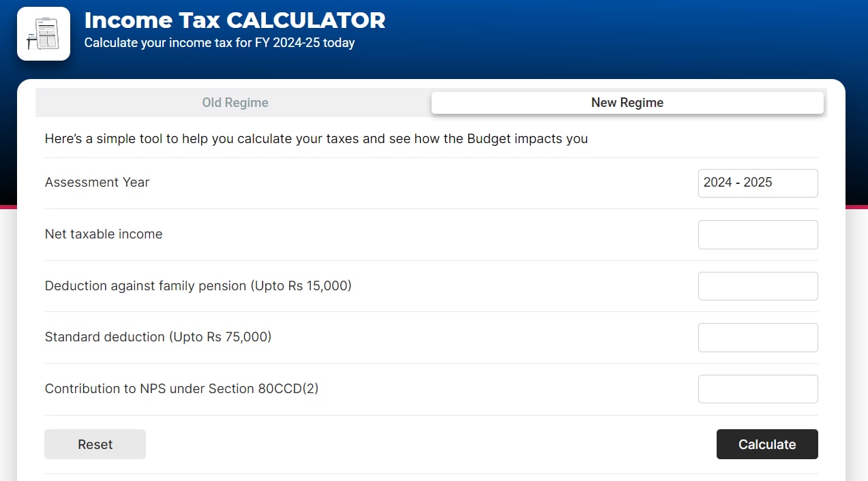Hit the Calculate button
This screenshot has width=868, height=481.
pyautogui.click(x=766, y=444)
